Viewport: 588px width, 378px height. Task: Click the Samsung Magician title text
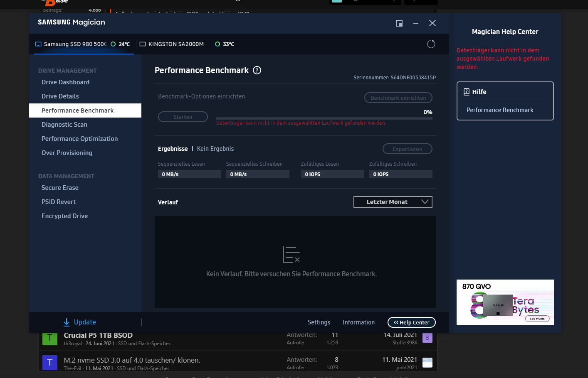pyautogui.click(x=72, y=22)
